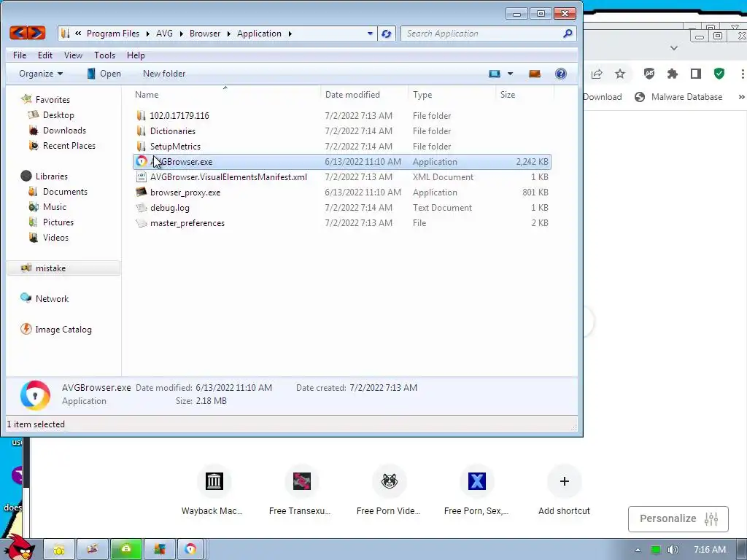The height and width of the screenshot is (560, 747).
Task: Expand the Application breadcrumb arrow
Action: 290,34
